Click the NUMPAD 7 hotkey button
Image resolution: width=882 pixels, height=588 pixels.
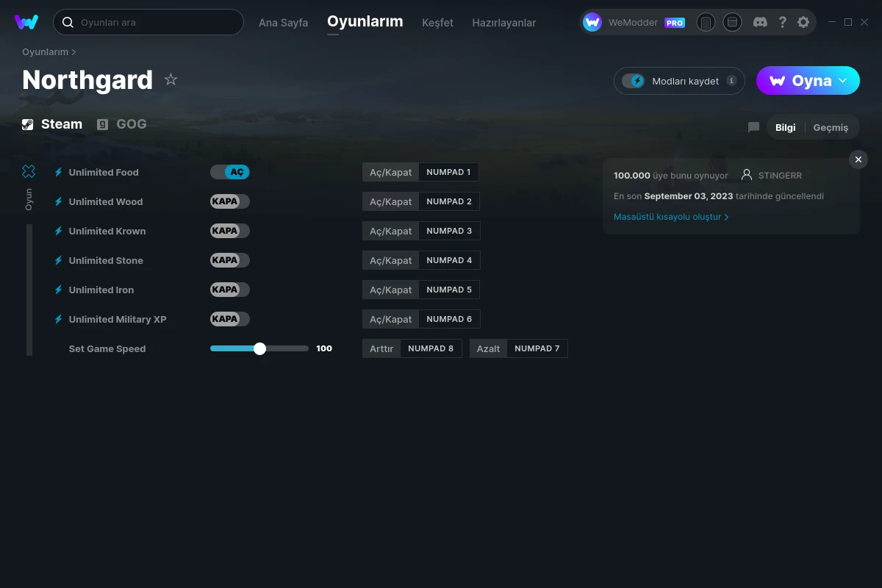(537, 348)
